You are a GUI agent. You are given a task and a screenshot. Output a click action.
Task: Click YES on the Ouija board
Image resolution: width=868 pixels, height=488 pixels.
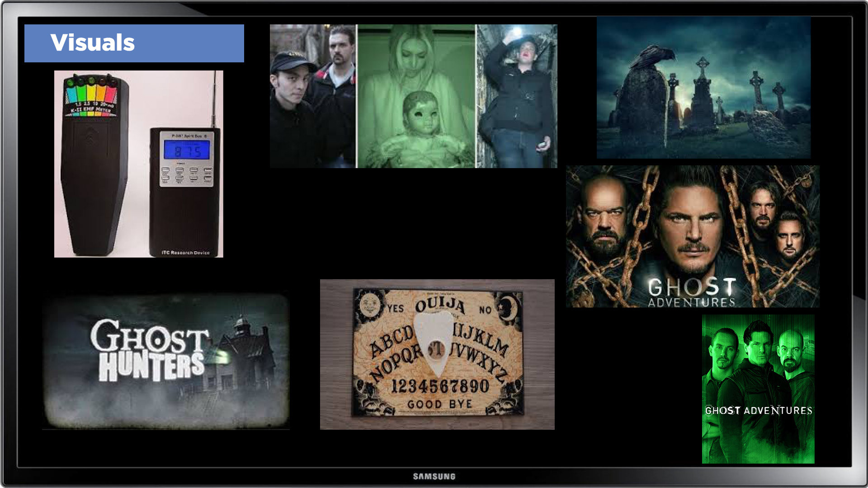(x=396, y=309)
